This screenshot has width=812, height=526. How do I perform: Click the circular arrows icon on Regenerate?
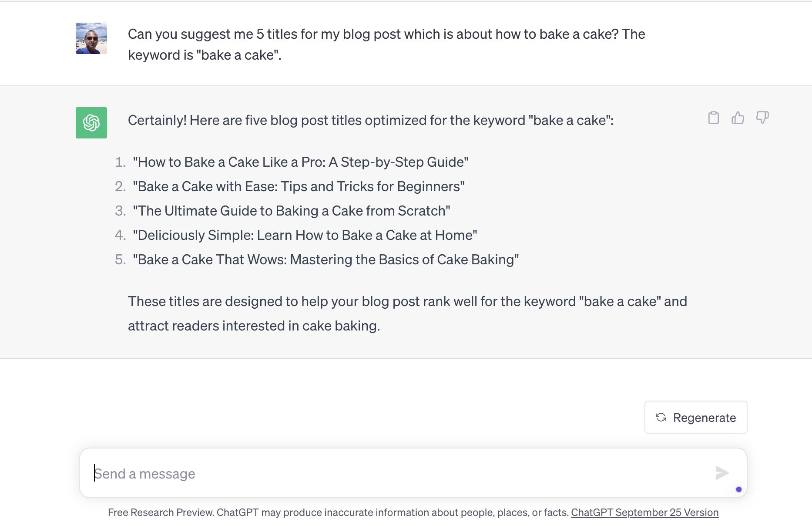pos(661,417)
